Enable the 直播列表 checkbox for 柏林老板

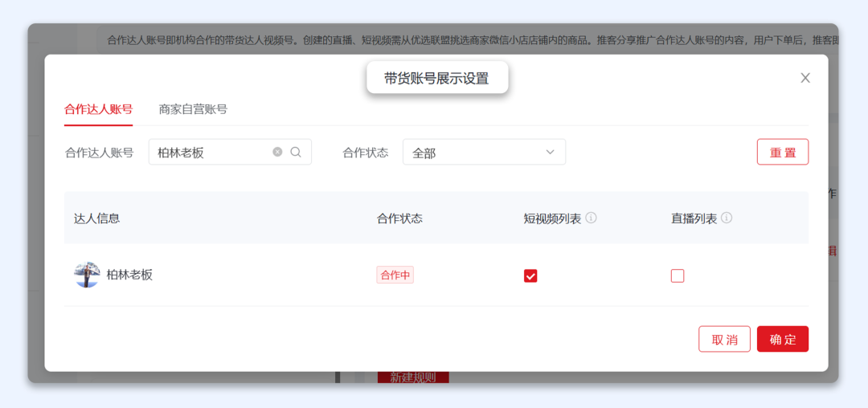(678, 275)
